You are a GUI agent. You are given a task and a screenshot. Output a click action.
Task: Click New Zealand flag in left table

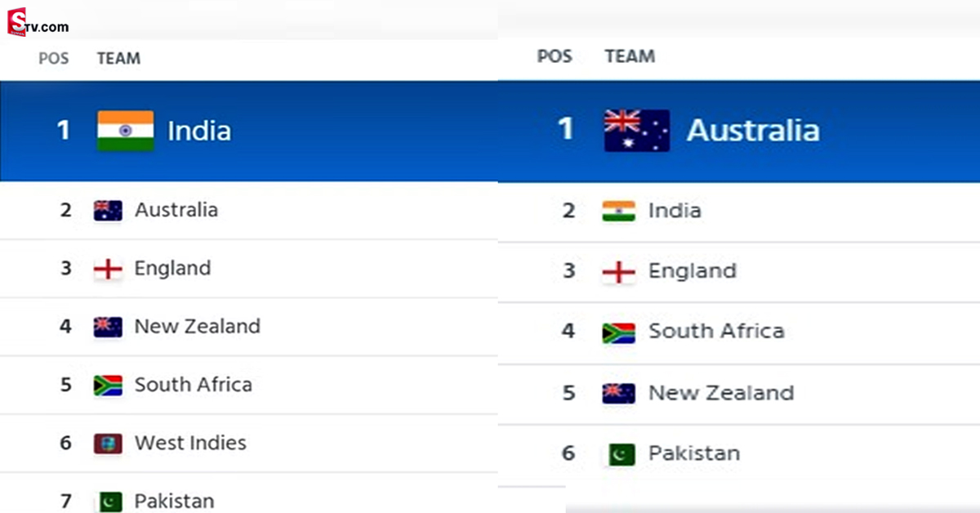pos(108,327)
